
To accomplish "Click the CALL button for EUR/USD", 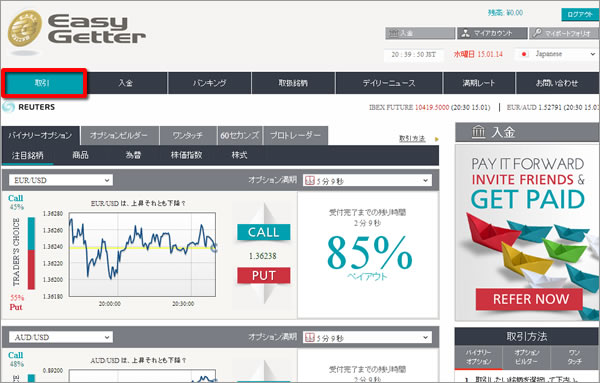I will click(264, 232).
